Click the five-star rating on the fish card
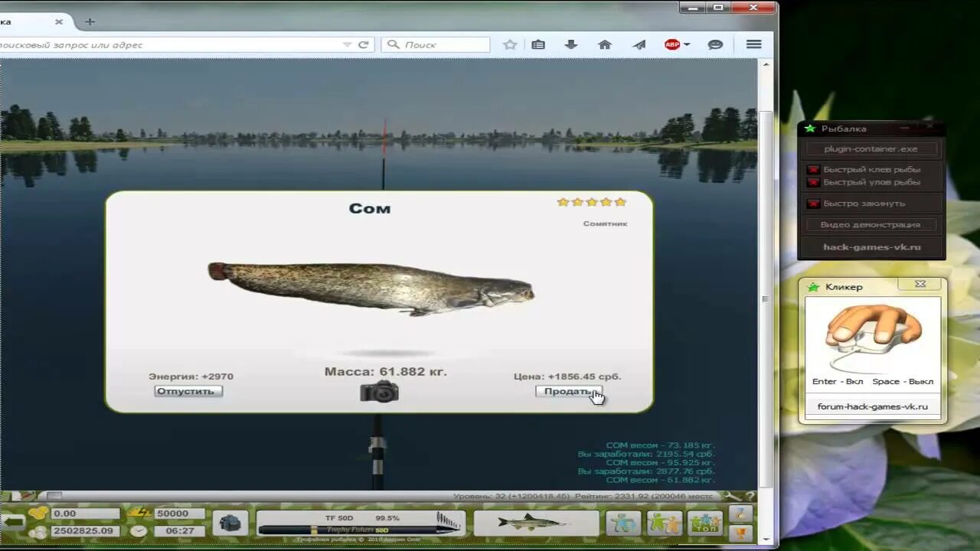The height and width of the screenshot is (551, 980). click(x=592, y=202)
